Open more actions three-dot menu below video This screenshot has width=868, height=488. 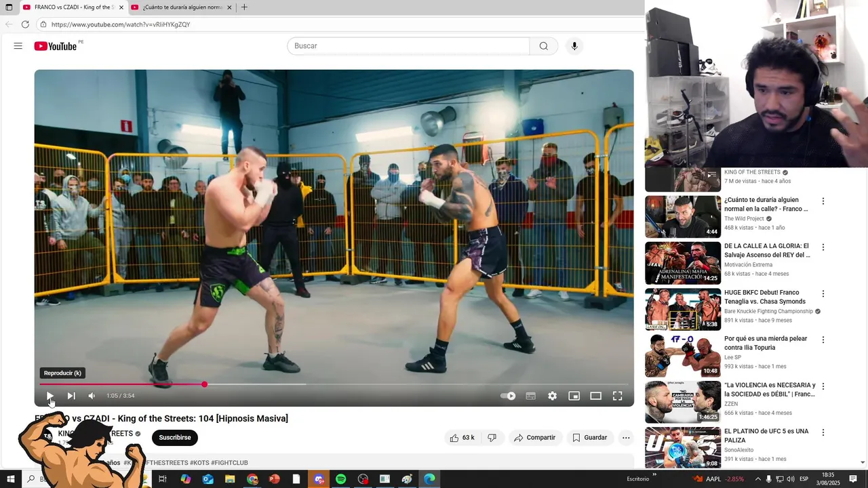click(x=626, y=438)
